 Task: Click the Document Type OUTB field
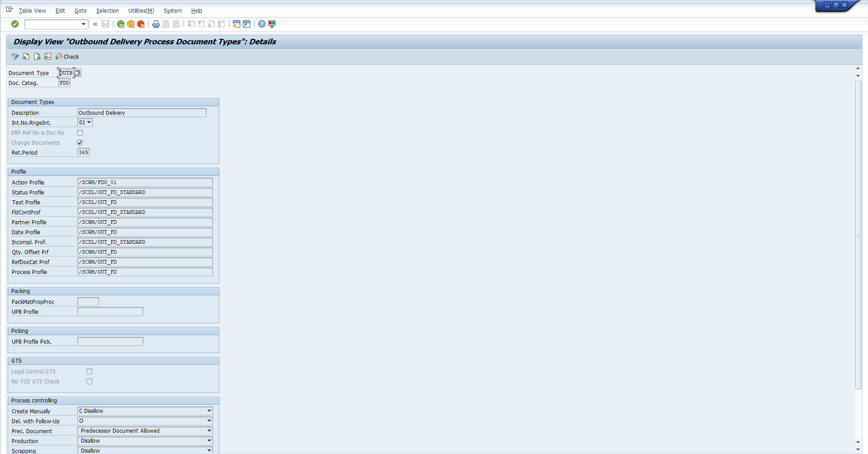pyautogui.click(x=66, y=72)
